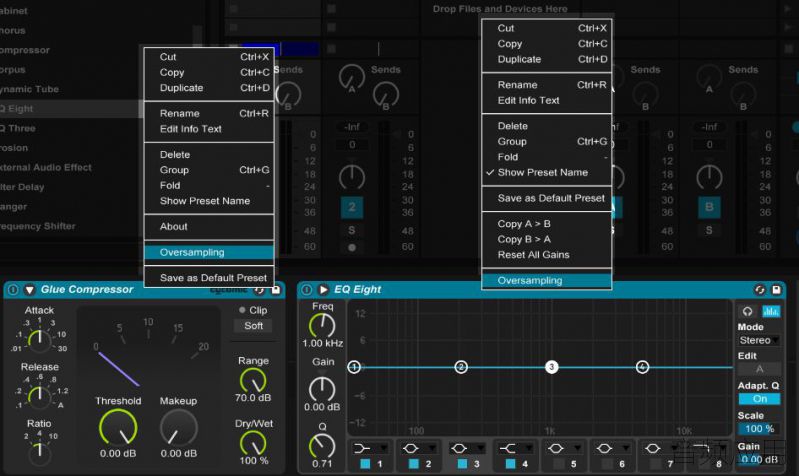The width and height of the screenshot is (799, 476).
Task: Enable EQ band 5 activator
Action: click(559, 464)
